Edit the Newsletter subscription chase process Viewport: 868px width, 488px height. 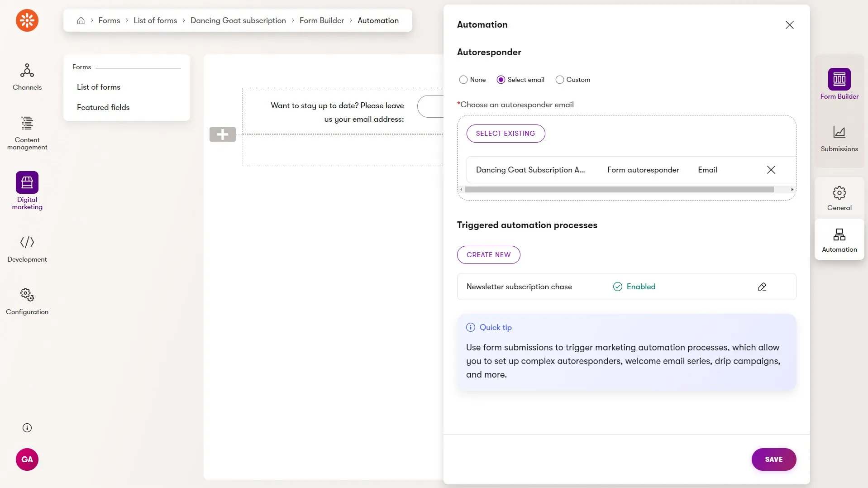[x=762, y=287]
